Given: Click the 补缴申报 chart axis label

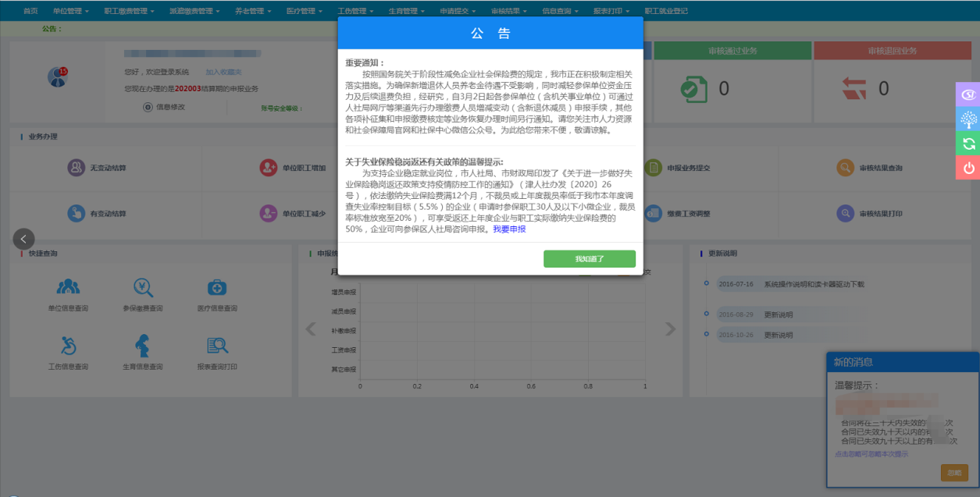Looking at the screenshot, I should [x=344, y=331].
